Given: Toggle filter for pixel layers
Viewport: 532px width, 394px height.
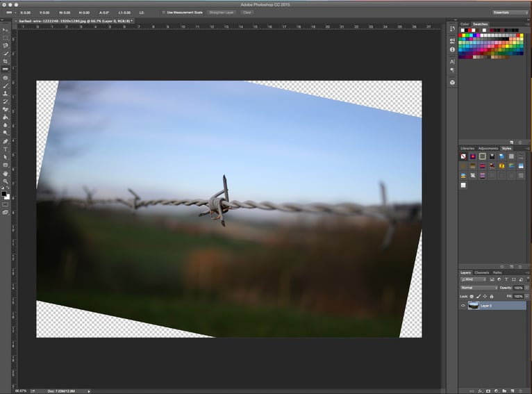Looking at the screenshot, I should coord(492,279).
